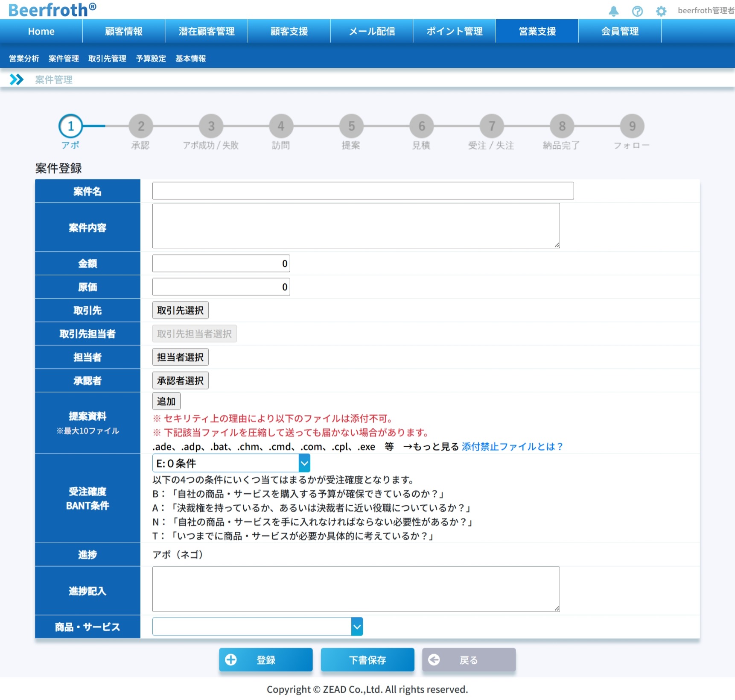Open the 添付禁止ファイルとは？ link
This screenshot has height=700, width=735.
pyautogui.click(x=512, y=447)
